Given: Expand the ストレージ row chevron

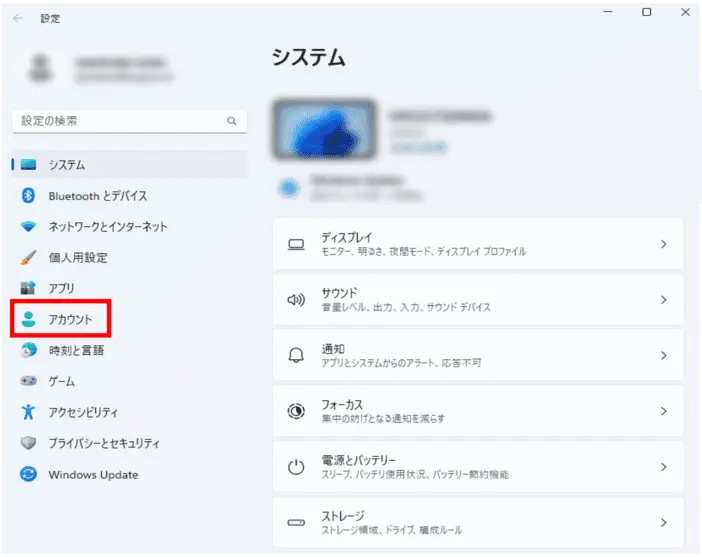Looking at the screenshot, I should pyautogui.click(x=663, y=522).
